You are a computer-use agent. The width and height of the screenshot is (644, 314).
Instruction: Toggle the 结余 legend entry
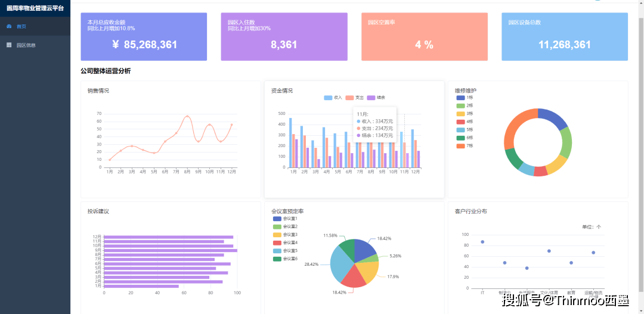(376, 98)
